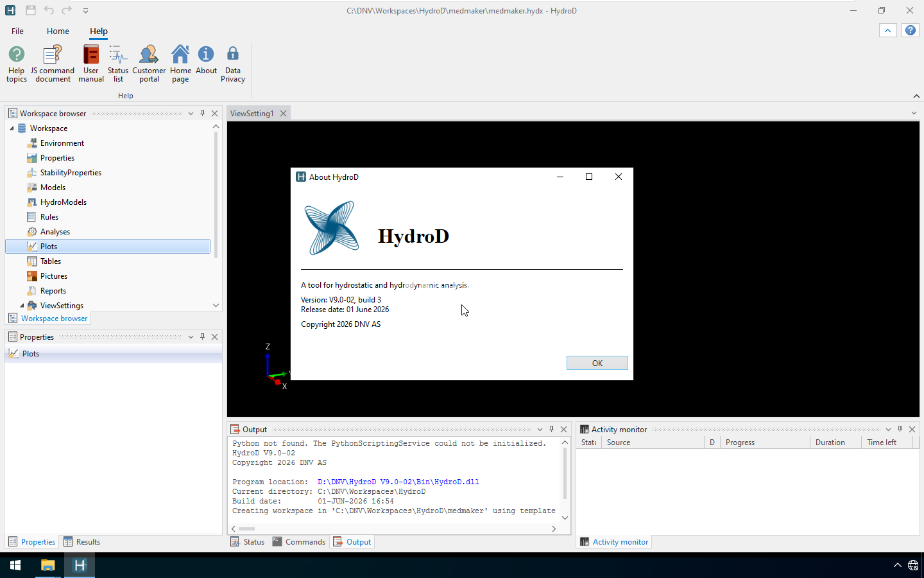Show hidden system tray icons

point(897,565)
